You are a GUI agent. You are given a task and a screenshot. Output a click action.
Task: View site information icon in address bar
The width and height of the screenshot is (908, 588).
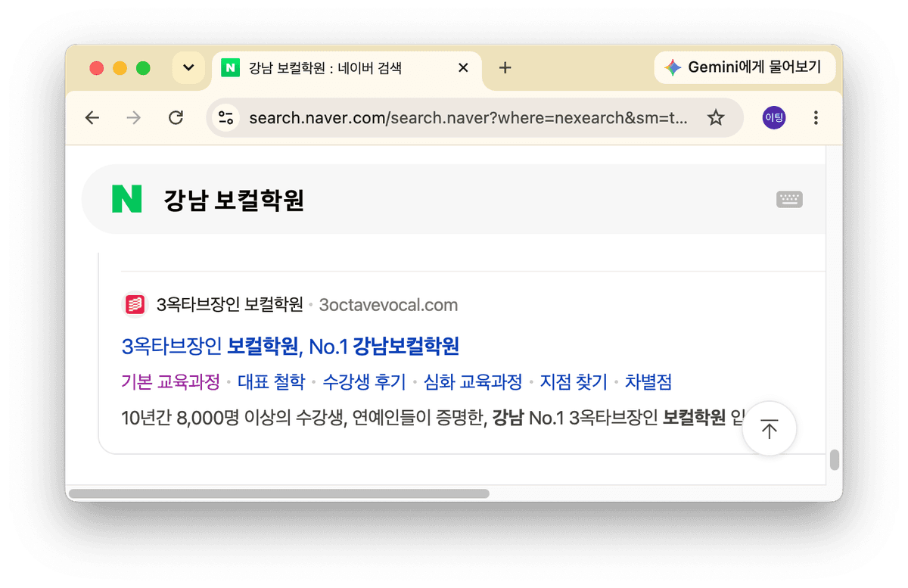click(225, 117)
